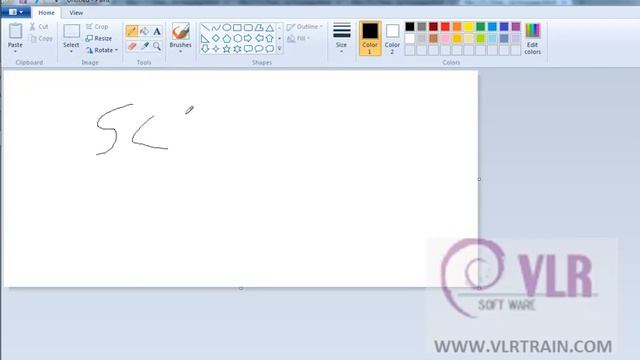
Task: Click the canvas bottom-edge resize handle
Action: point(241,289)
